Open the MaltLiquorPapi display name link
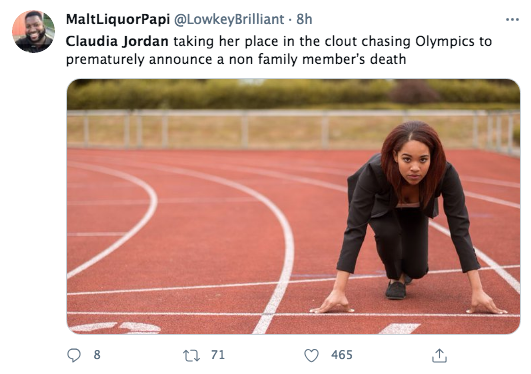 pos(118,19)
